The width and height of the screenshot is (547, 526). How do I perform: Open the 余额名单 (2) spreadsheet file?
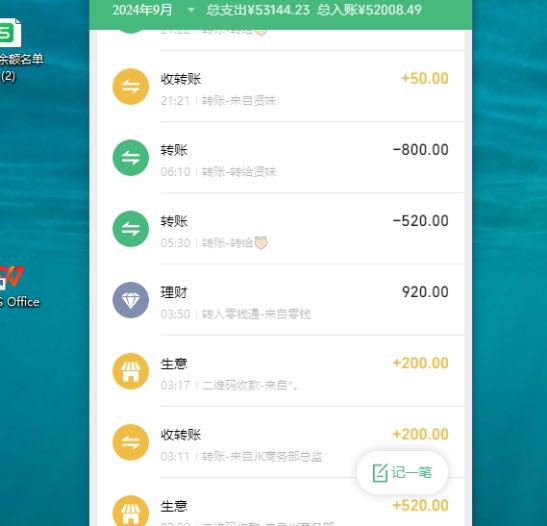16,50
